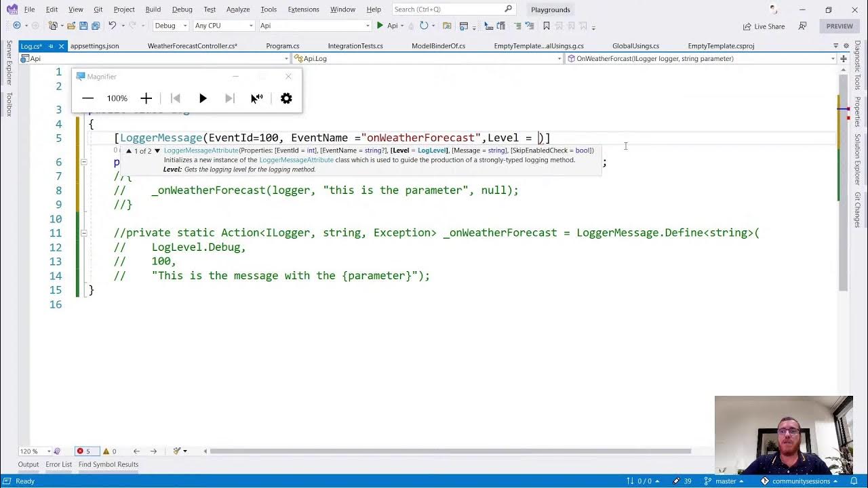Open the feedback icon next to Live Share

coord(802,26)
